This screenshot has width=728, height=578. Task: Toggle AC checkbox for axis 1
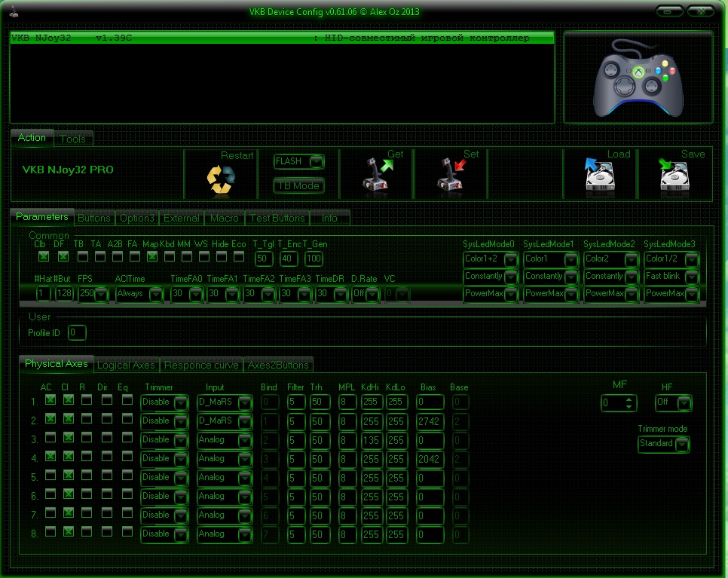pos(50,399)
